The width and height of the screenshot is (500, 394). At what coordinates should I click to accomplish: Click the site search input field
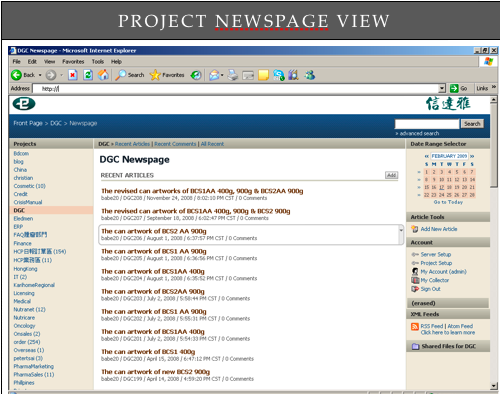point(427,124)
